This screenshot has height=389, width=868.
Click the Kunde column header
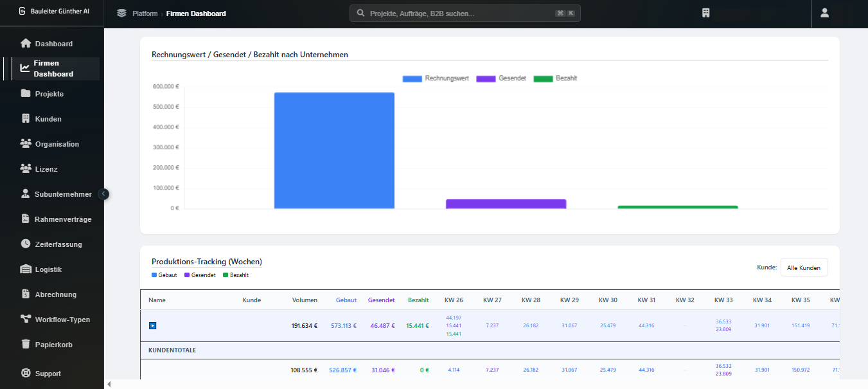pyautogui.click(x=251, y=300)
